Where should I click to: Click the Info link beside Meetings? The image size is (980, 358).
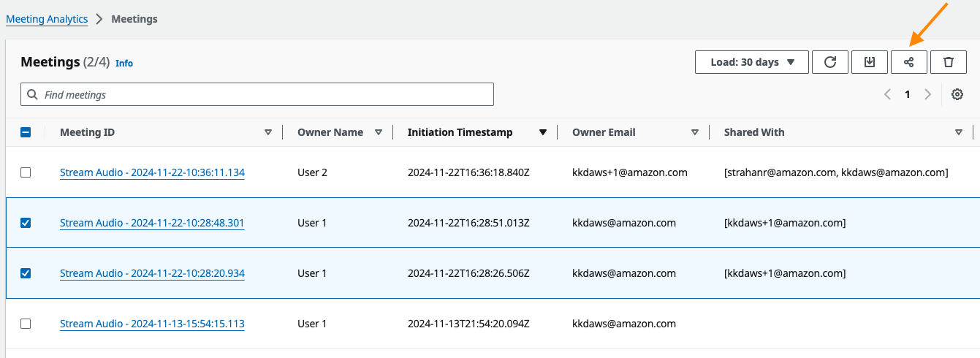(x=124, y=64)
